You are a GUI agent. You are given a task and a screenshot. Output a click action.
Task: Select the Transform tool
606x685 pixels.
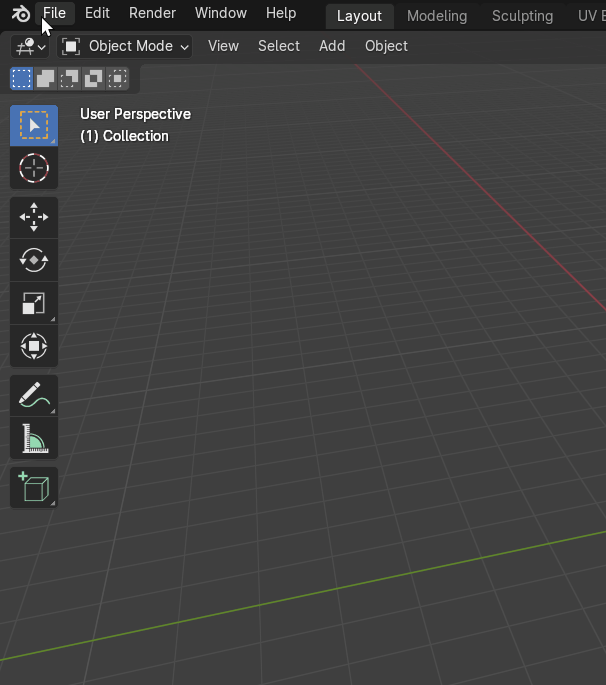point(34,346)
